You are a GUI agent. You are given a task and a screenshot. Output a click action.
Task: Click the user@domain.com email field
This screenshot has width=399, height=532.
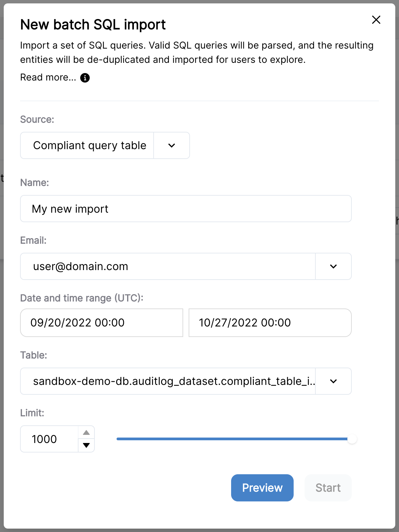pos(168,266)
